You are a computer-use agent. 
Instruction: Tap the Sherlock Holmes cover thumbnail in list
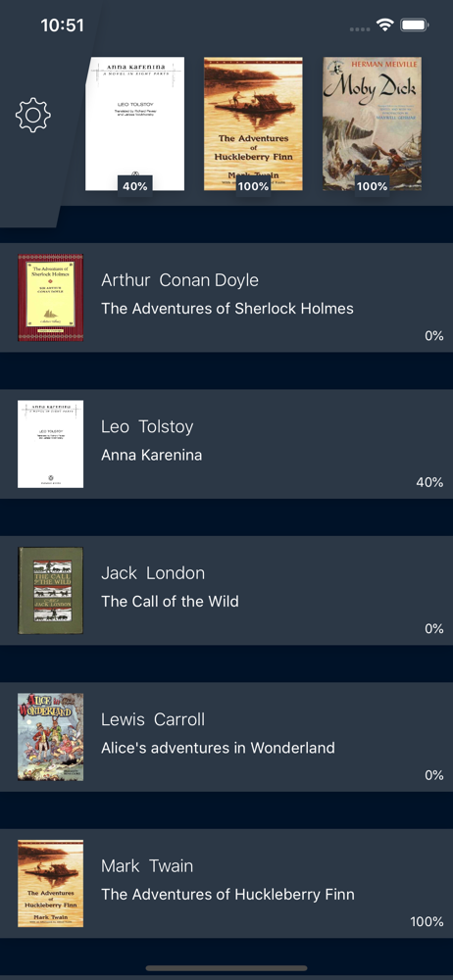tap(50, 298)
